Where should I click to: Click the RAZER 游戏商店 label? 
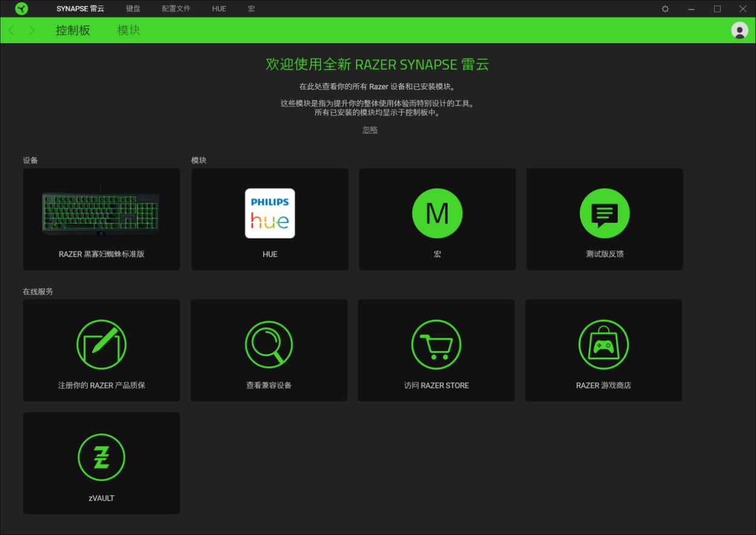coord(603,385)
